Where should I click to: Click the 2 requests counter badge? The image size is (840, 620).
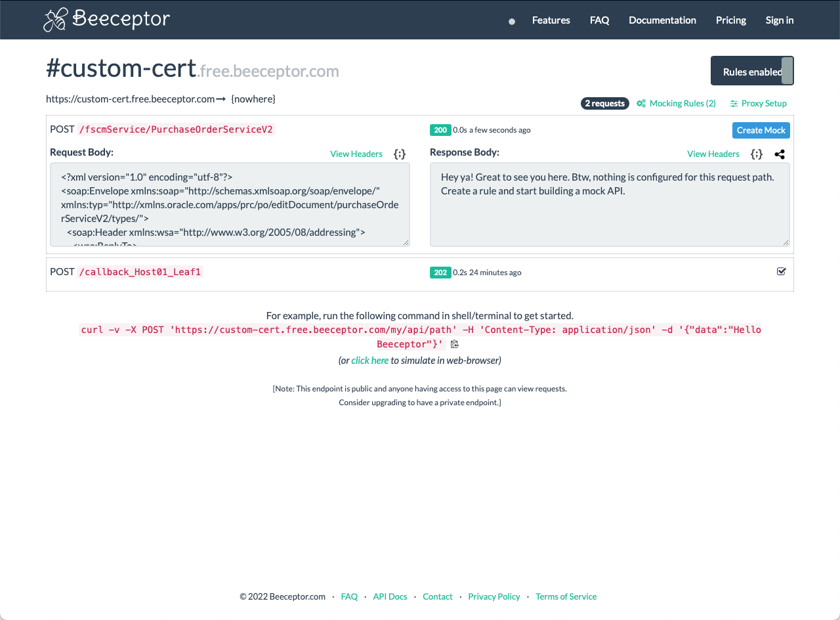604,103
